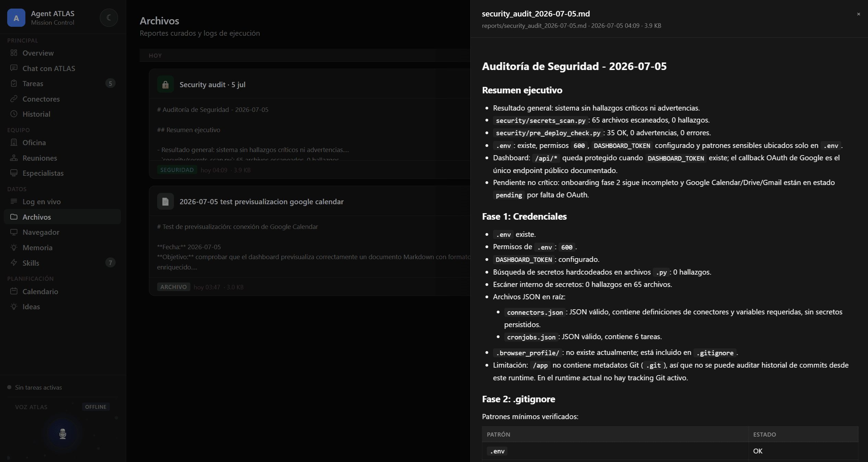Select Ideas in sidebar

(62, 307)
